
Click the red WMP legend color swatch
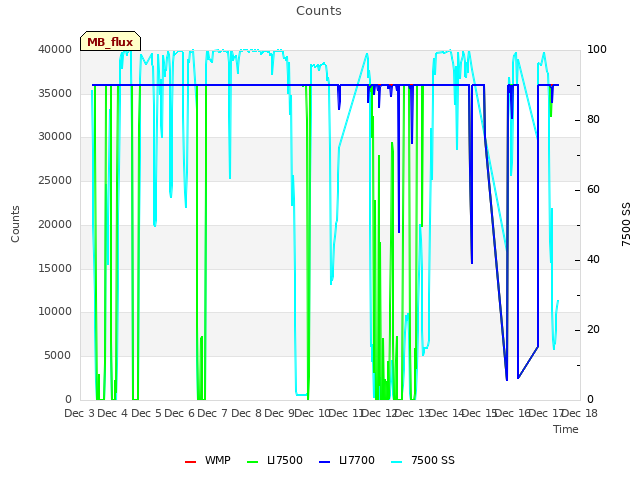(190, 462)
